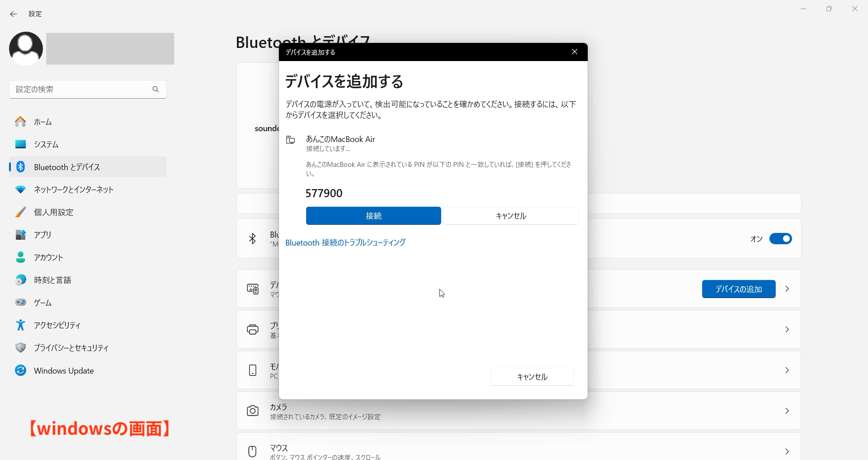Click キャンセル next to the 接続 button
Screen dimensions: 868x460
pos(511,216)
